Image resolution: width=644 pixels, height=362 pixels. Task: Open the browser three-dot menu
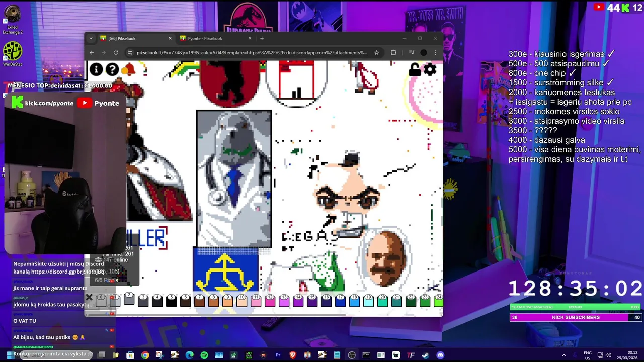[x=436, y=52]
